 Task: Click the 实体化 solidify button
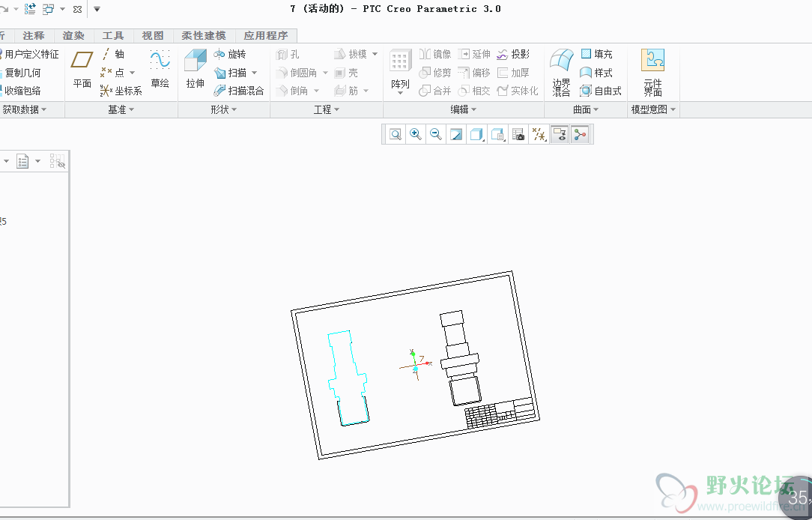point(518,91)
